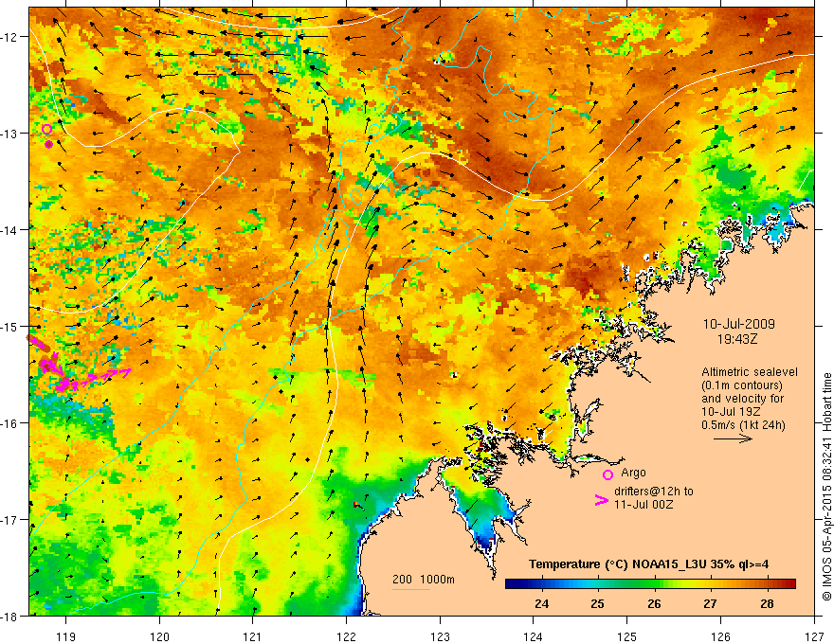834x644 pixels.
Task: Click the color bar tick label 25
Action: 598,603
